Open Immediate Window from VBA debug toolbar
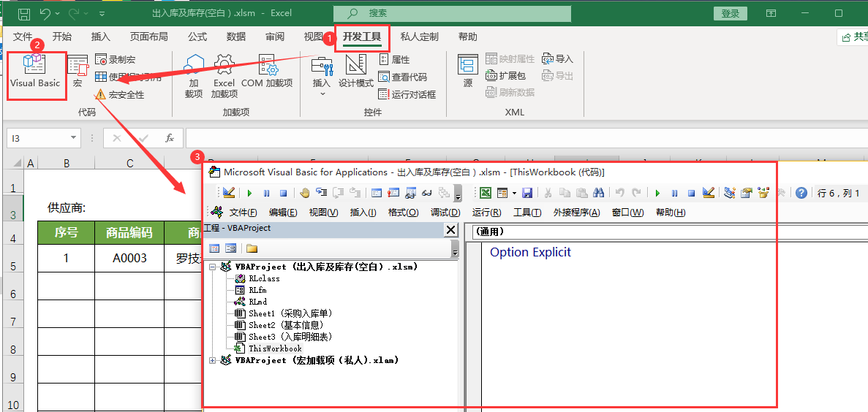This screenshot has height=412, width=868. click(393, 193)
